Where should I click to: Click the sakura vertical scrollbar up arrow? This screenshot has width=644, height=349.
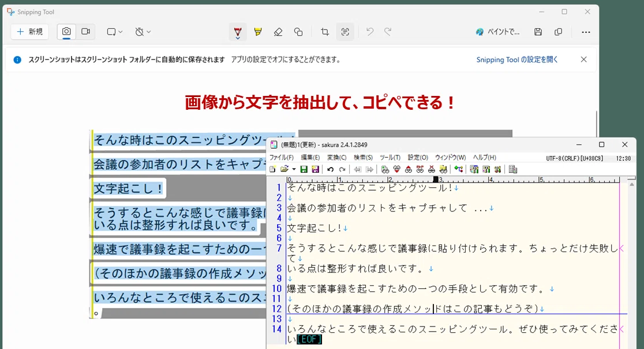(x=632, y=184)
